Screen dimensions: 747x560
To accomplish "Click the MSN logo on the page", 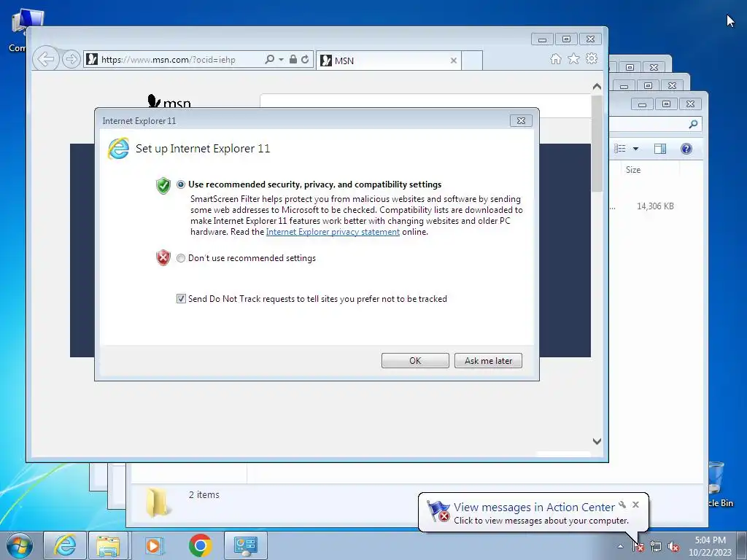I will (x=169, y=101).
